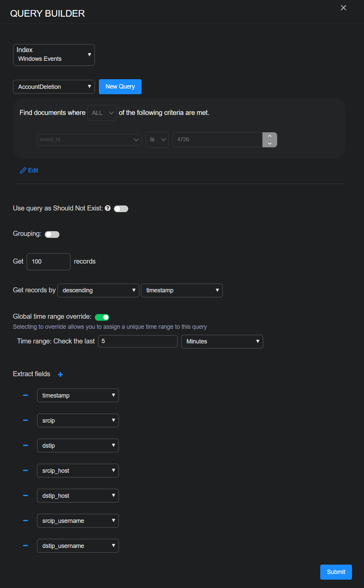The width and height of the screenshot is (364, 588).
Task: Expand the AccountDeletion query dropdown
Action: point(54,87)
